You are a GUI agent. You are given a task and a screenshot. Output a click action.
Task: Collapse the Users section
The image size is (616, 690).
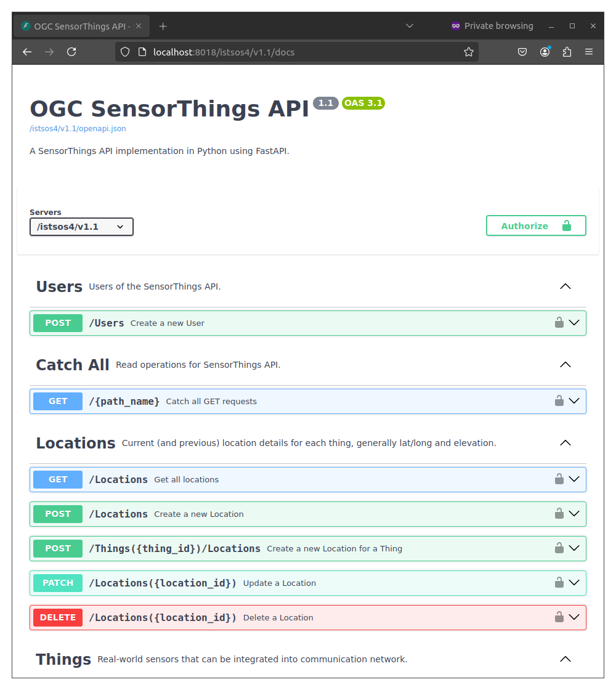(565, 286)
